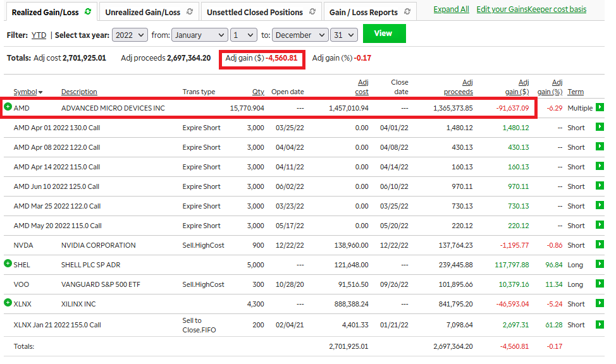616x364 pixels.
Task: Click Edit your GainsKeeper cost basis link
Action: pyautogui.click(x=531, y=9)
